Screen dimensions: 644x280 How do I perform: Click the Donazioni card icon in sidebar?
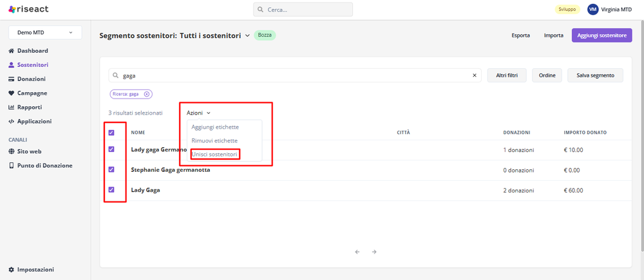point(12,79)
